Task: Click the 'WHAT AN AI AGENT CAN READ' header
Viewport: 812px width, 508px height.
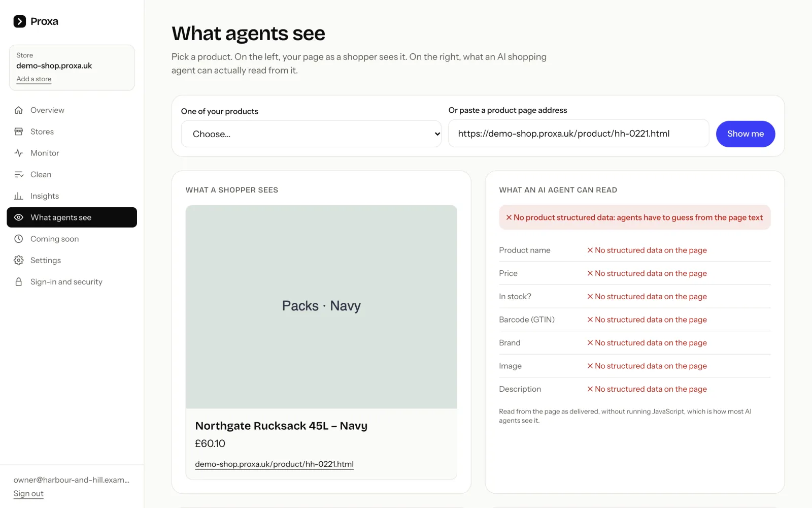Action: click(x=558, y=190)
